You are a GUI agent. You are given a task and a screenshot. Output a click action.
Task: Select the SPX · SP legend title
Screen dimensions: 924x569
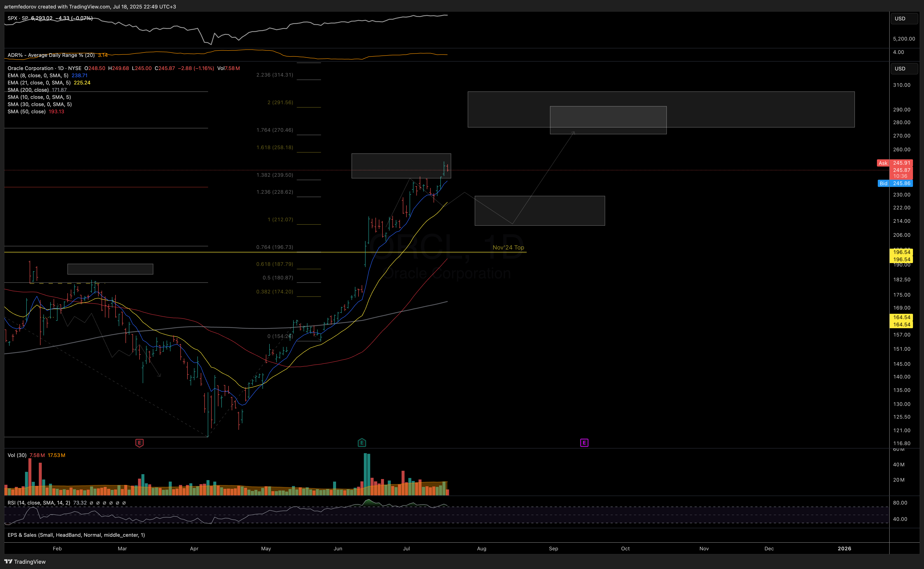coord(18,18)
